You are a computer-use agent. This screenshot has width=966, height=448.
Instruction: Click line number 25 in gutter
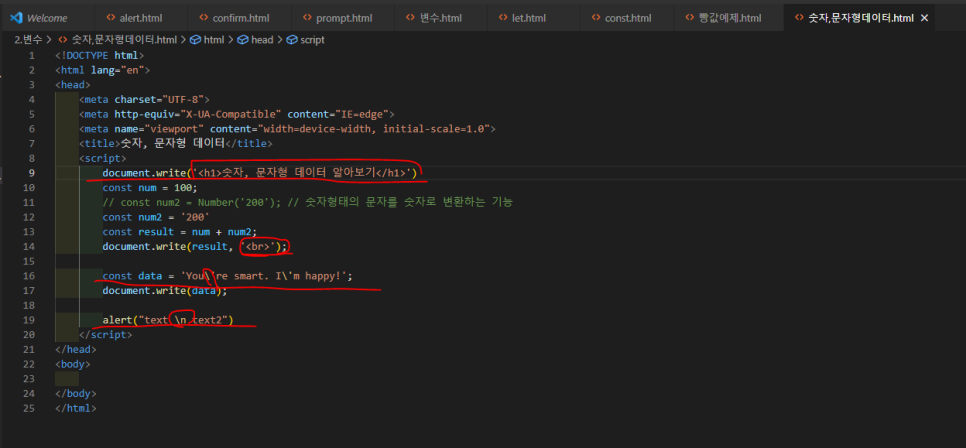[30, 408]
